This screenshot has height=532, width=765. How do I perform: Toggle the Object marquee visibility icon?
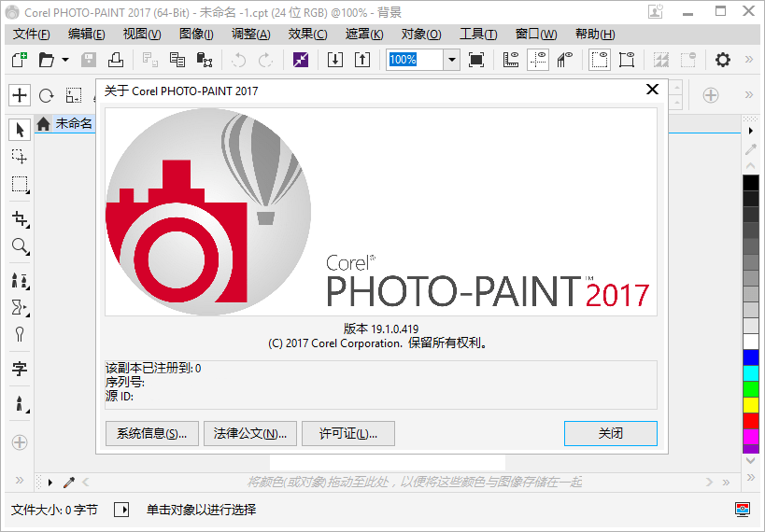pyautogui.click(x=627, y=60)
